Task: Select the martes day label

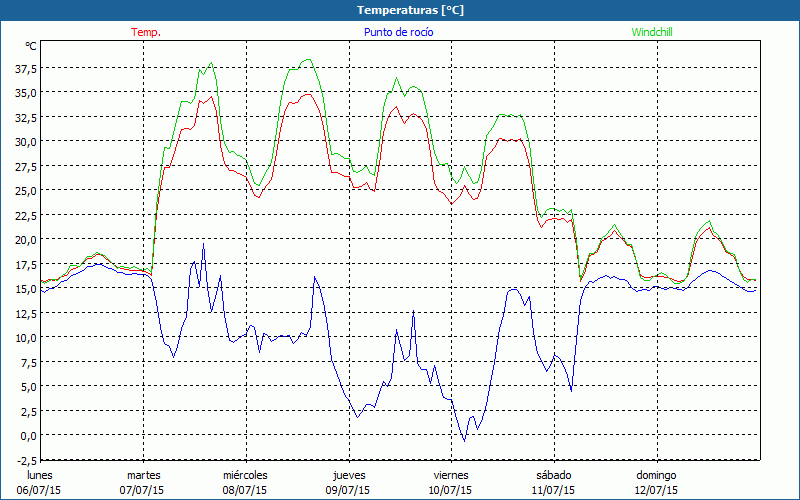Action: coord(143,475)
